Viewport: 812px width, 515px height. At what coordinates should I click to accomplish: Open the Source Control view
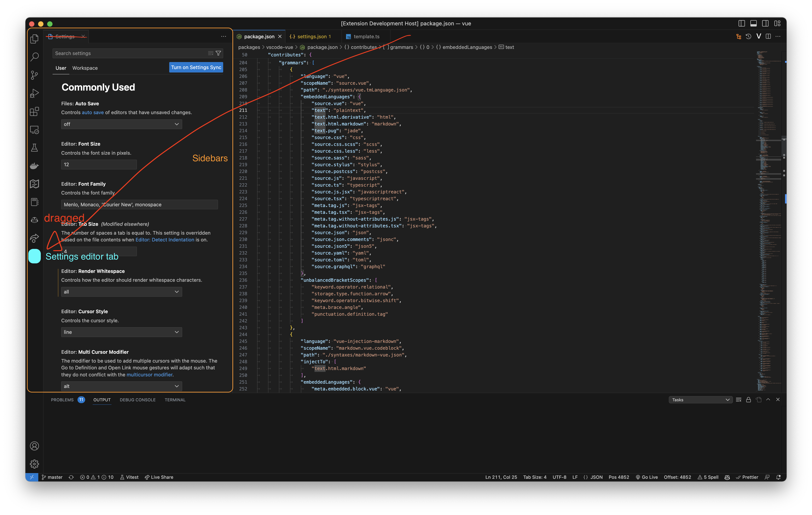click(x=34, y=75)
